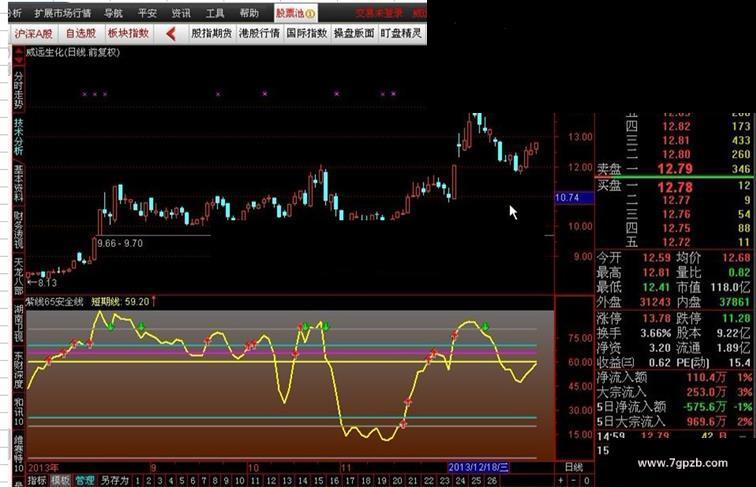Click the chart title 威远生化(日线,前复权)

click(73, 52)
